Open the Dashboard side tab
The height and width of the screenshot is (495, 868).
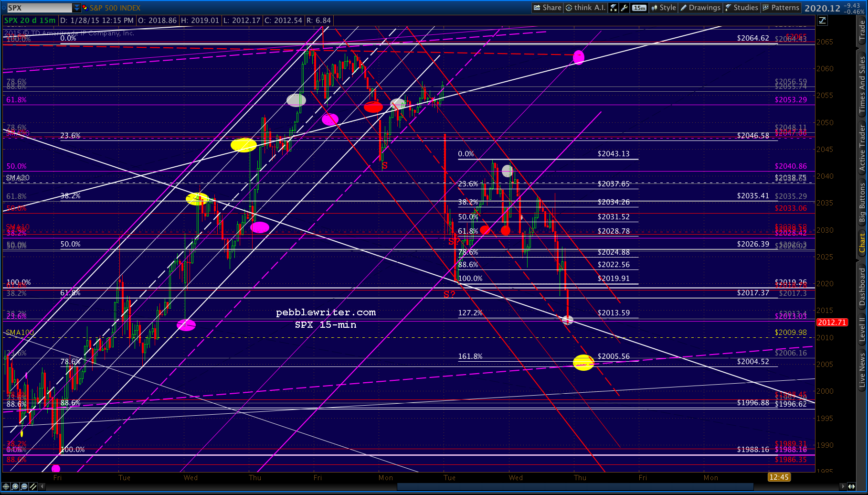(862, 287)
